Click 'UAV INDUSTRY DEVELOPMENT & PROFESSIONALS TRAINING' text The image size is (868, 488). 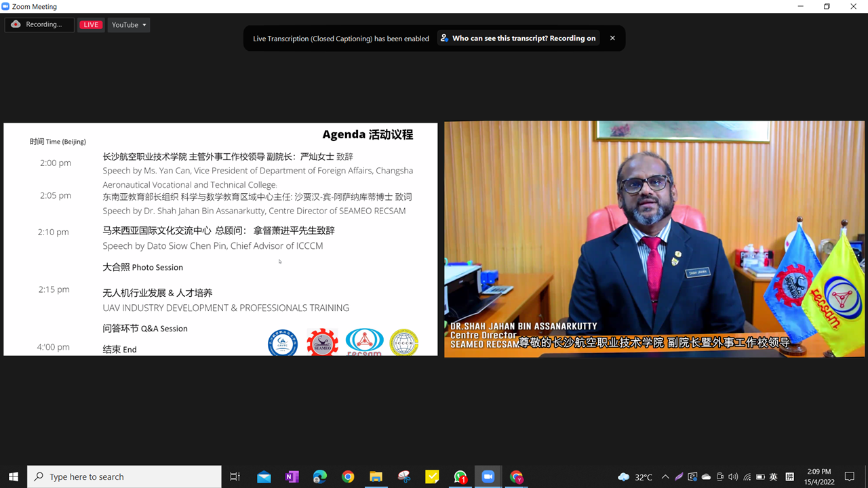pos(226,308)
